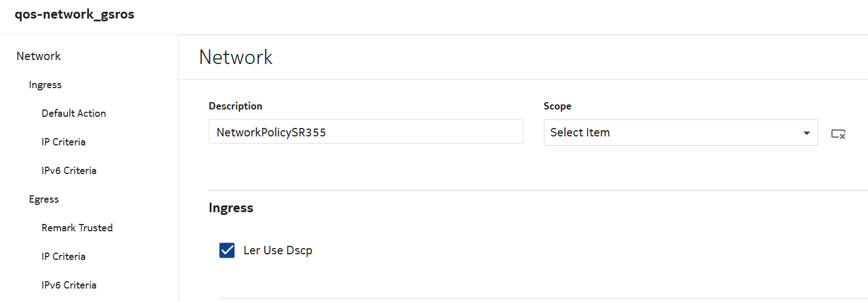Open Default Action under Ingress
The height and width of the screenshot is (302, 868).
(x=74, y=113)
